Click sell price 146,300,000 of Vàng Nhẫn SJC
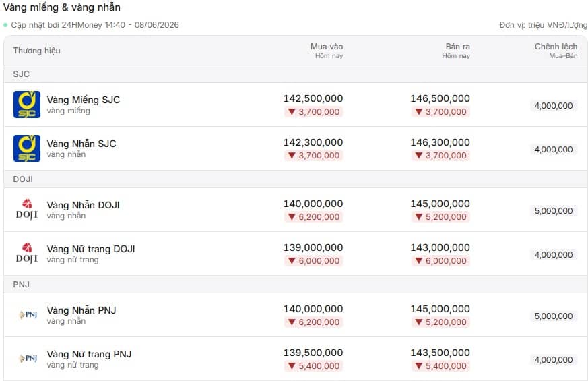This screenshot has height=381, width=588. [x=440, y=142]
